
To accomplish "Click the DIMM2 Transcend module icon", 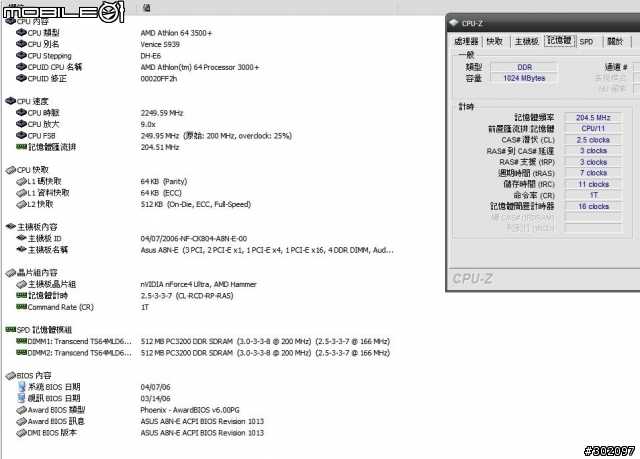I will tap(21, 353).
